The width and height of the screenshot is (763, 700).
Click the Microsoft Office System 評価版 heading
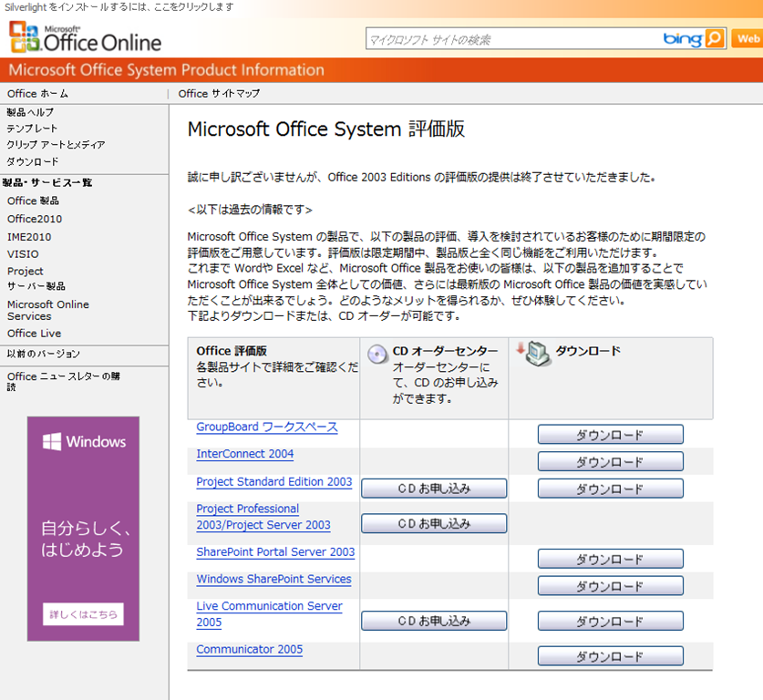326,129
